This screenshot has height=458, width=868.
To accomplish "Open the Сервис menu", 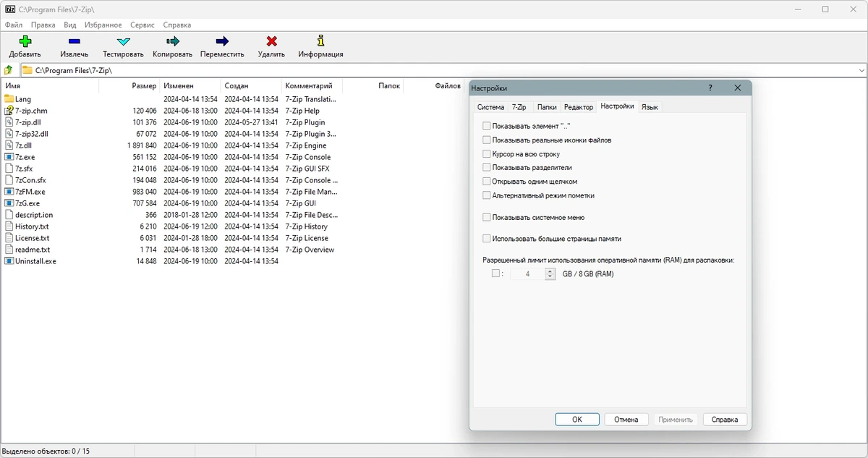I will tap(142, 25).
